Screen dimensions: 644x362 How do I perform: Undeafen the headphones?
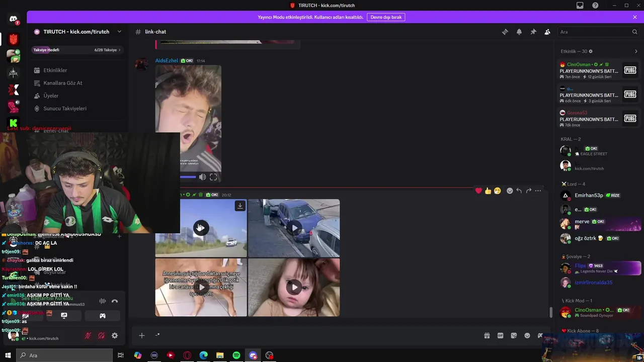coord(102,335)
